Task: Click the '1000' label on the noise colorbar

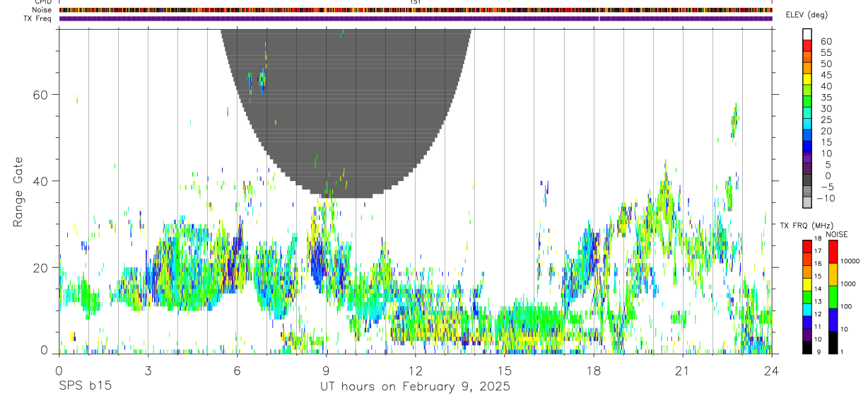Action: pos(850,284)
